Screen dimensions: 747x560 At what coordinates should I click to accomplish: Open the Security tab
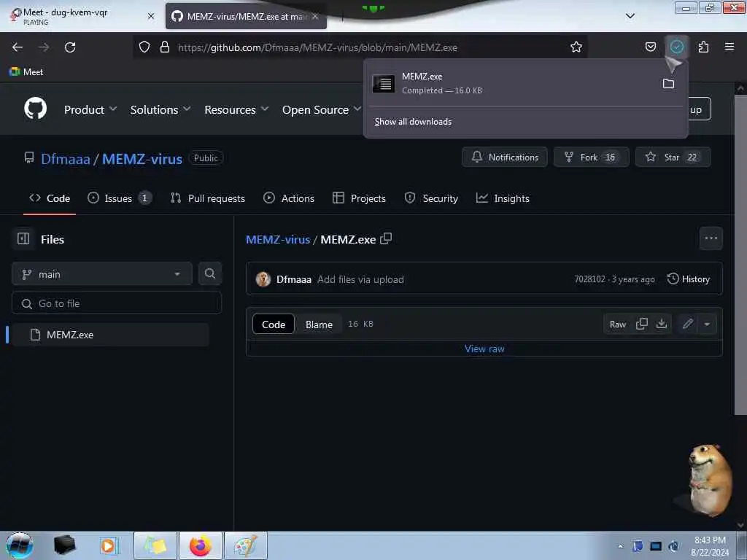(x=431, y=198)
